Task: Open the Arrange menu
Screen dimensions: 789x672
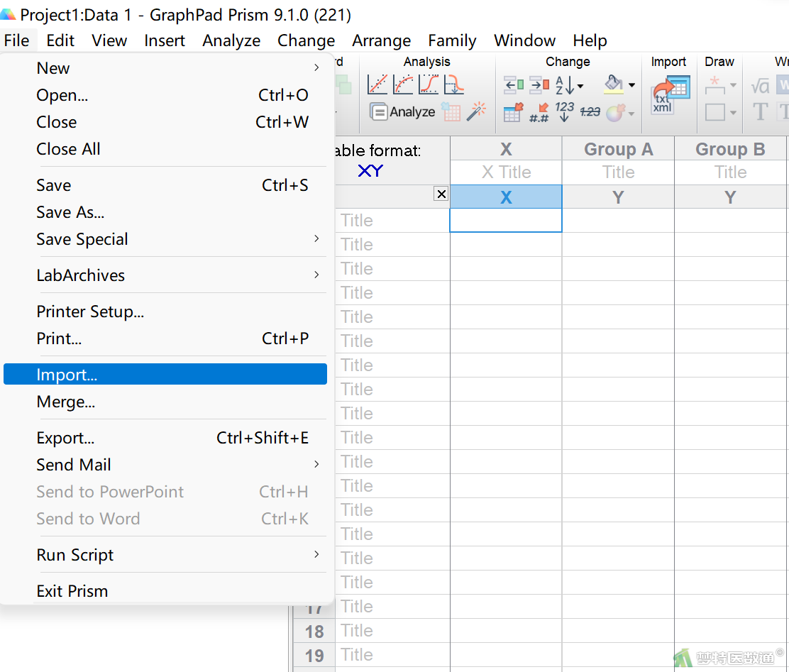Action: pos(382,40)
